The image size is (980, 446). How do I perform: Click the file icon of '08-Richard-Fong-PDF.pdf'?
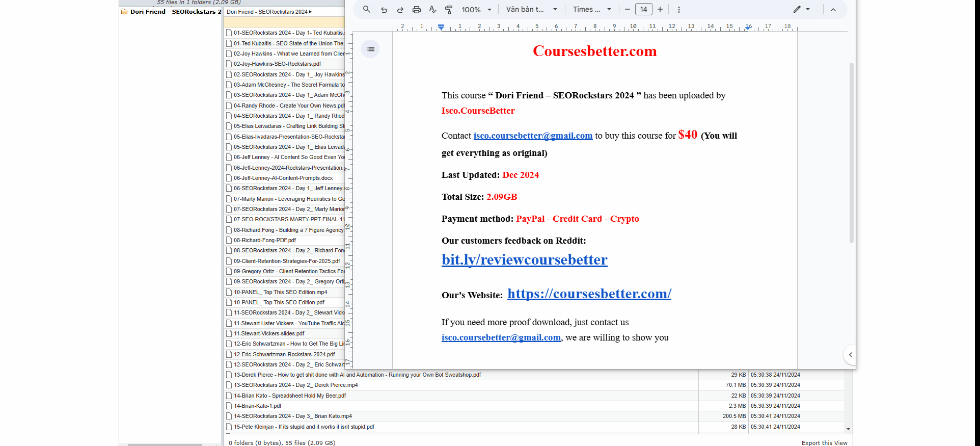pyautogui.click(x=229, y=240)
